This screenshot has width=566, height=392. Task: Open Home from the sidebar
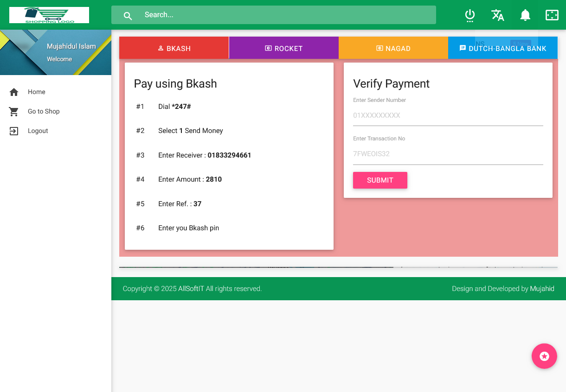click(56, 92)
